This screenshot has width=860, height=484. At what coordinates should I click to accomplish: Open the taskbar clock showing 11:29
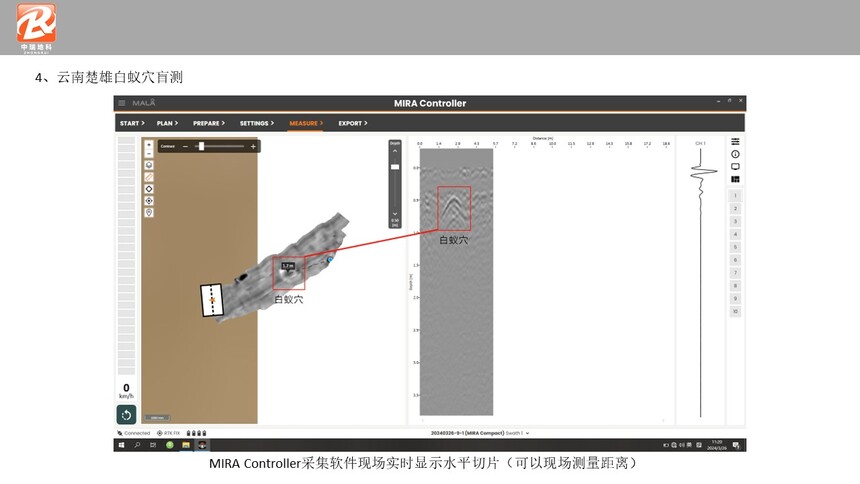pyautogui.click(x=717, y=445)
